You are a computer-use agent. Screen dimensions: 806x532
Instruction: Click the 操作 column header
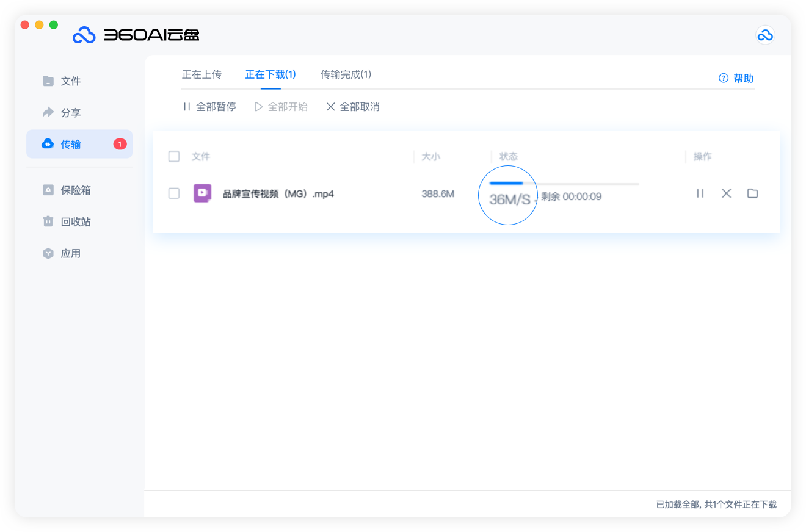pyautogui.click(x=703, y=157)
